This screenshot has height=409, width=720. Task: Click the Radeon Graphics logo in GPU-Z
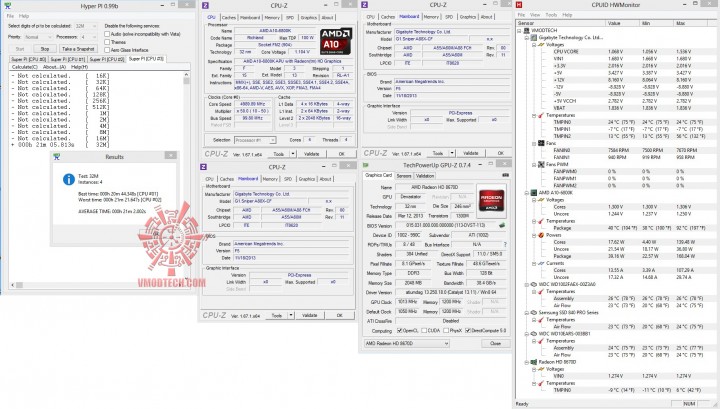pyautogui.click(x=491, y=201)
